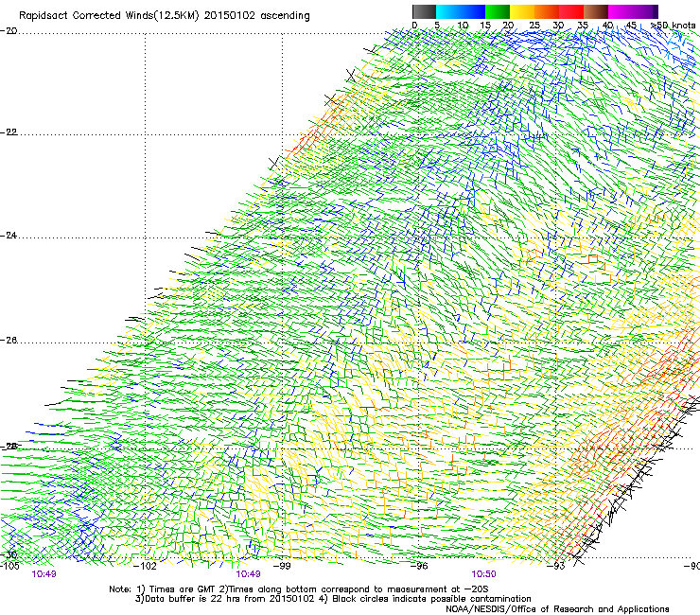Click the 'Data buffer is 22 hrs' note

(x=224, y=599)
